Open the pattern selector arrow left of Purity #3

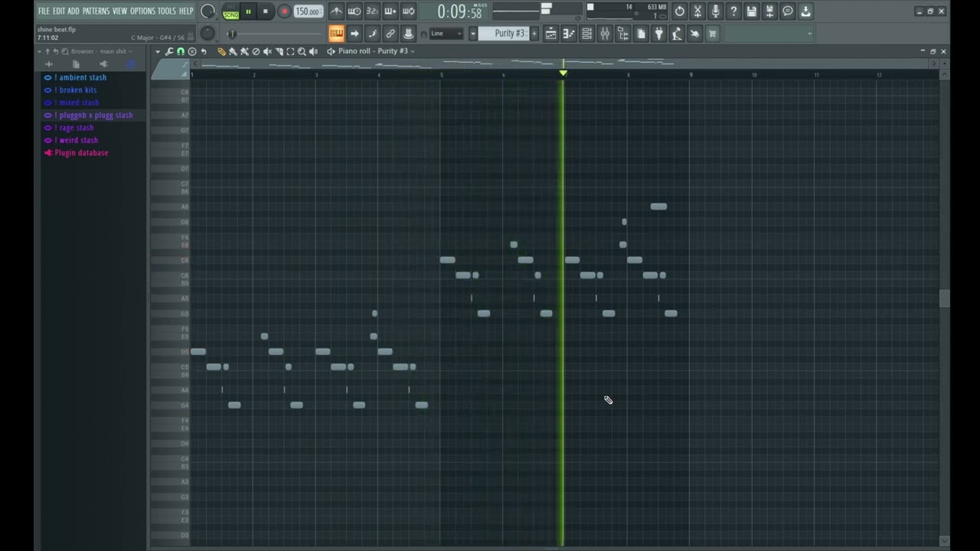[473, 34]
